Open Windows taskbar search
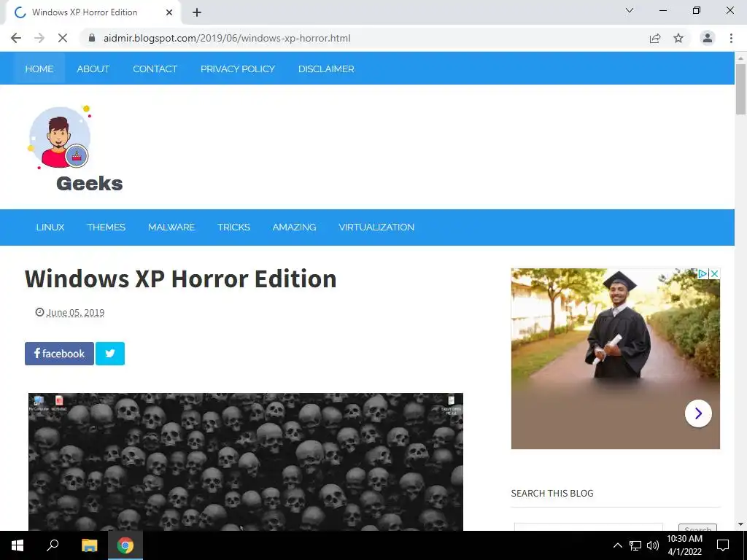747x560 pixels. [x=53, y=545]
